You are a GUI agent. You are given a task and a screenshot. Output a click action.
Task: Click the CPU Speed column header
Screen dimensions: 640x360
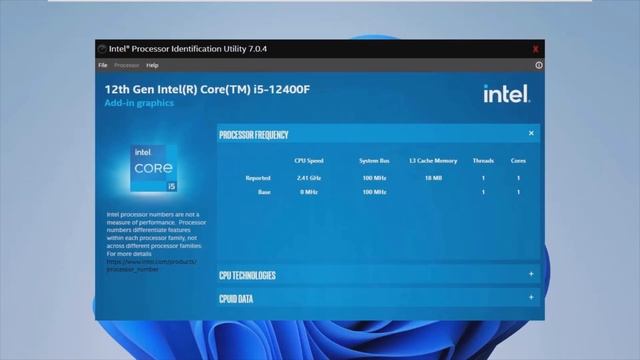click(x=309, y=161)
